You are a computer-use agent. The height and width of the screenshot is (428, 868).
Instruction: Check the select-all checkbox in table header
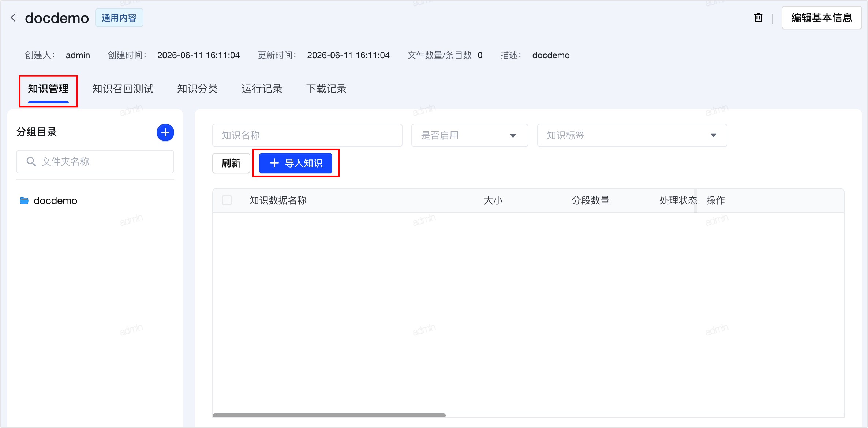227,200
